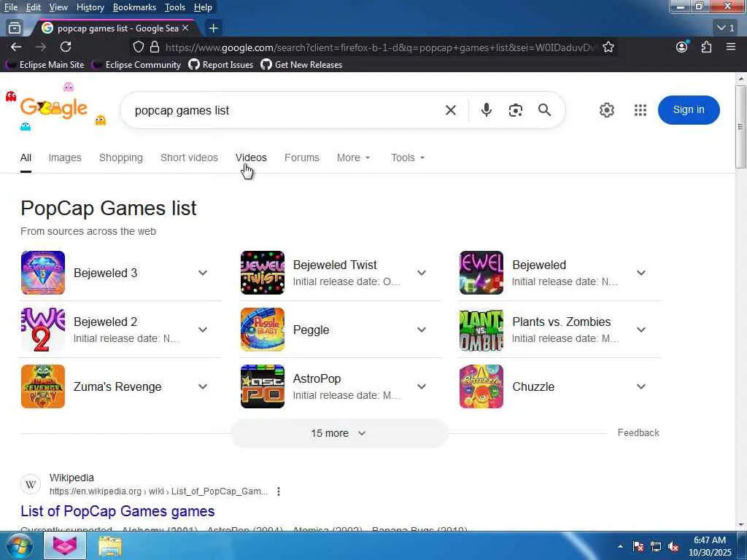Open Google quick settings gear
Viewport: 747px width, 560px height.
tap(606, 110)
